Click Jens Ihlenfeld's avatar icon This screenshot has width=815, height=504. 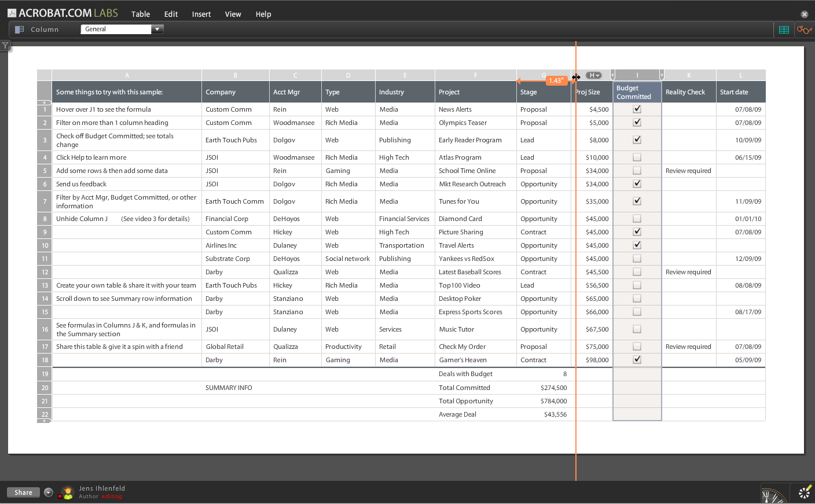(68, 492)
